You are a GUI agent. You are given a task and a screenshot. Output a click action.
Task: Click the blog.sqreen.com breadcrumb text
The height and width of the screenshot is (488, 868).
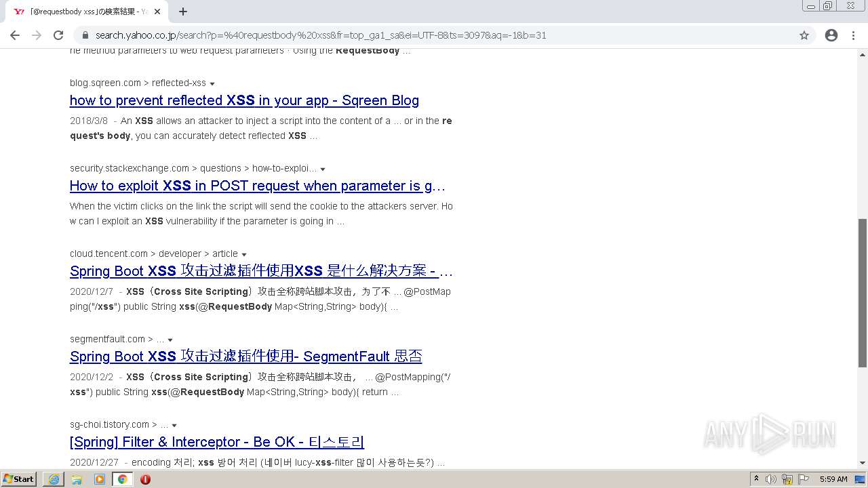click(x=138, y=83)
